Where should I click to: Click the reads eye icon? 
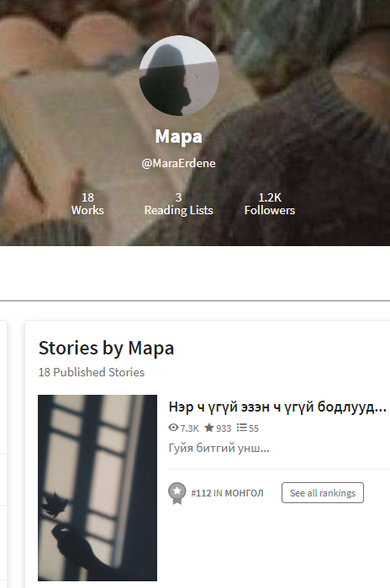[173, 428]
